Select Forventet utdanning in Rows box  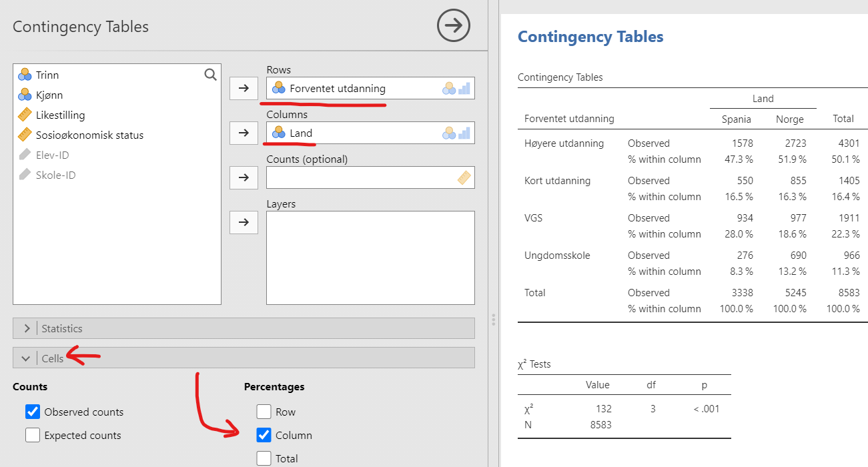pos(337,88)
